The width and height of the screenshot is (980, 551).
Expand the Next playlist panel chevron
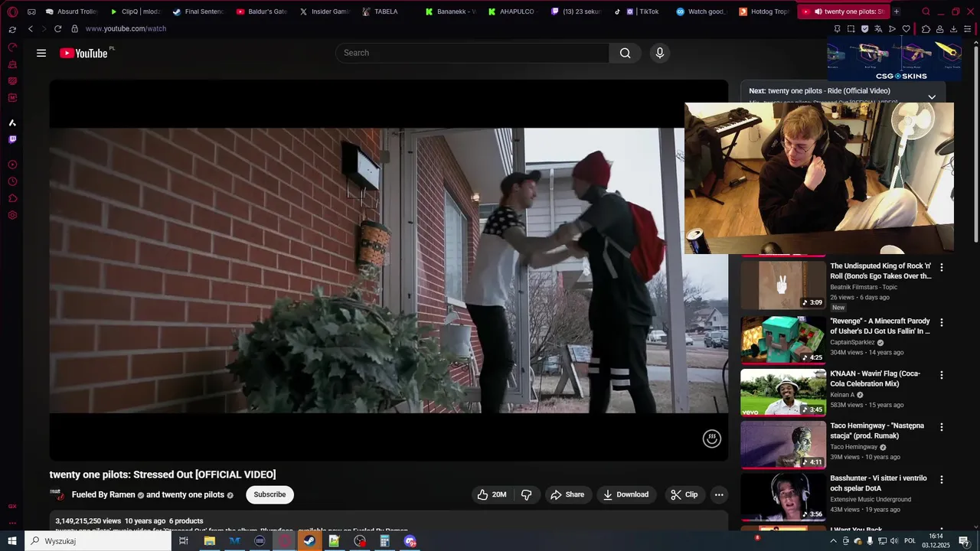[x=932, y=97]
